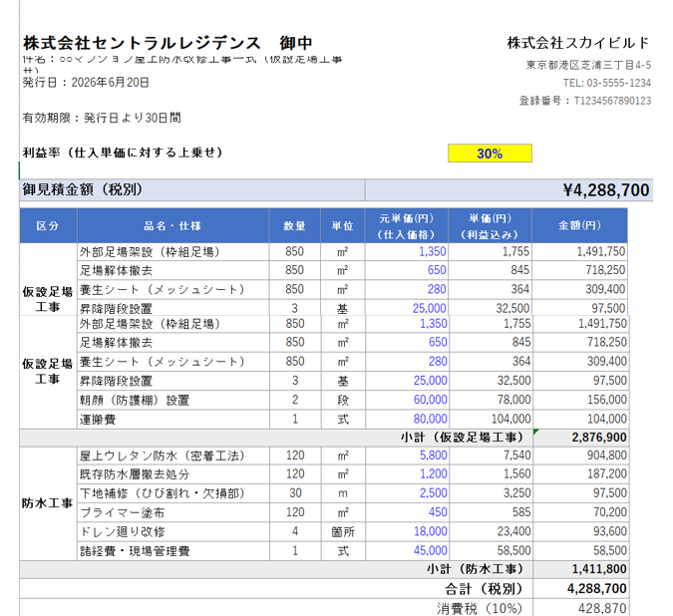Select the 下地補修（ひび割れ・欠損部） item

tap(173, 493)
